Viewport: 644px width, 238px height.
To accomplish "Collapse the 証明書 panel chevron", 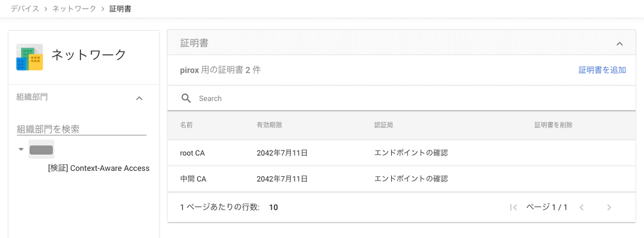I will pyautogui.click(x=619, y=44).
